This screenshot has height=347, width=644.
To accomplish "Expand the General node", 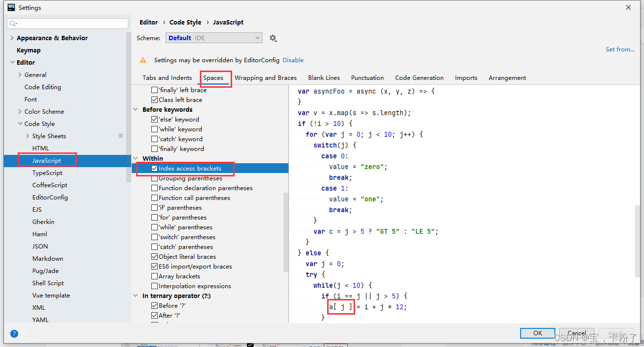I will pos(20,75).
